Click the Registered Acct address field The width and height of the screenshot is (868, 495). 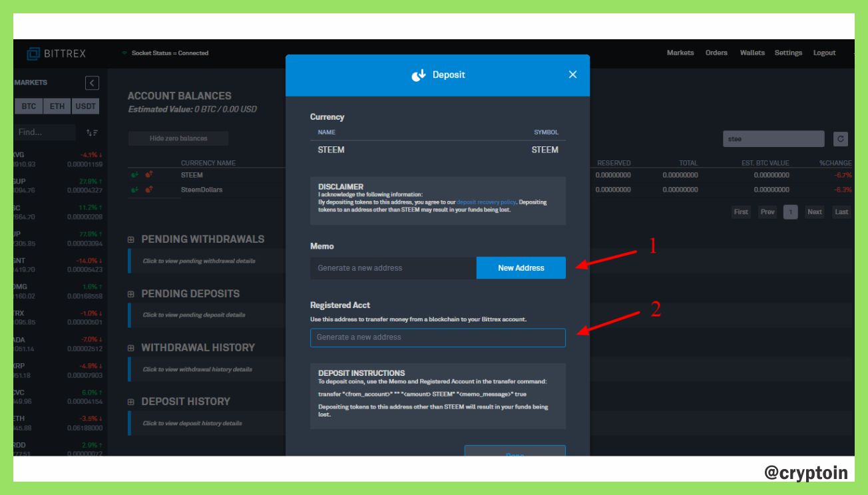[x=438, y=337]
